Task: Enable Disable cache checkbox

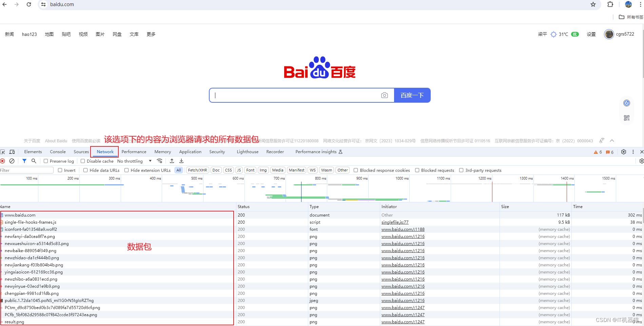Action: tap(83, 161)
